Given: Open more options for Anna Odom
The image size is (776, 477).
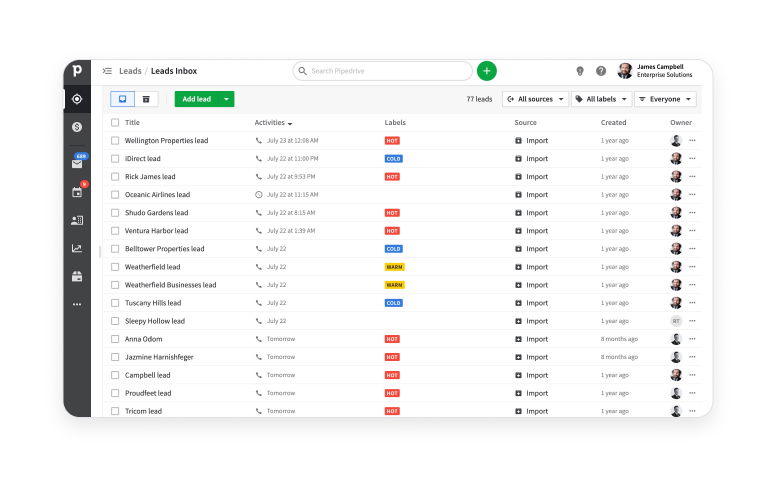Looking at the screenshot, I should click(x=692, y=339).
